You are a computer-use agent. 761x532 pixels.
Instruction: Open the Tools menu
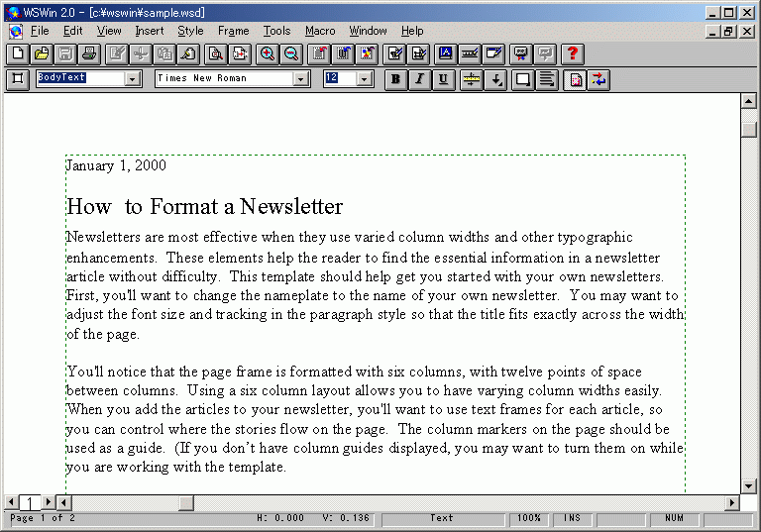point(276,31)
